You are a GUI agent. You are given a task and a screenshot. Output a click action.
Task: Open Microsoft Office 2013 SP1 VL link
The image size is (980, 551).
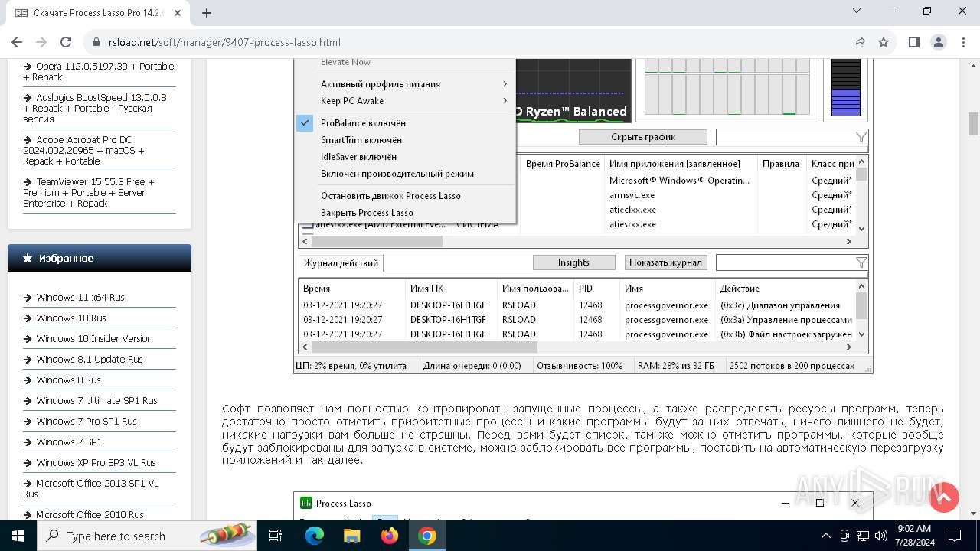click(91, 488)
